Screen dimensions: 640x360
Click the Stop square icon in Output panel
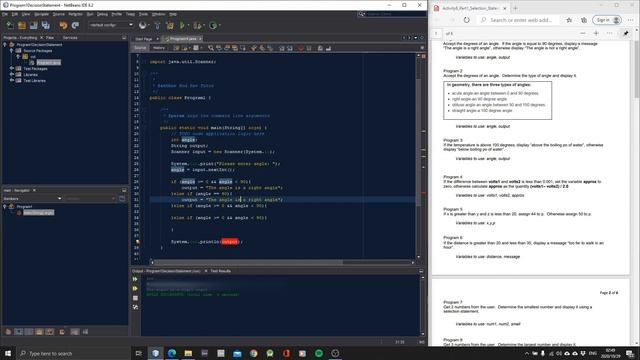135,298
